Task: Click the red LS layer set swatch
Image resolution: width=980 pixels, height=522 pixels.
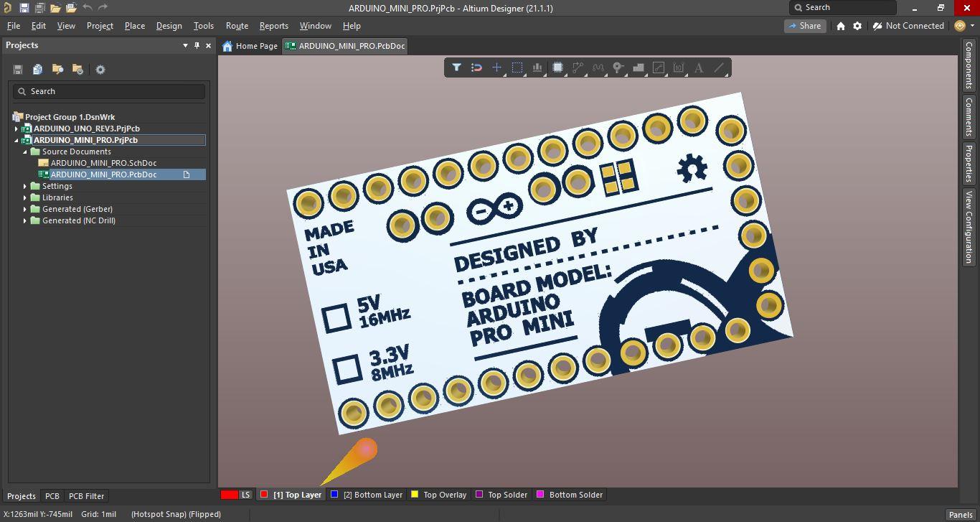Action: pos(230,495)
